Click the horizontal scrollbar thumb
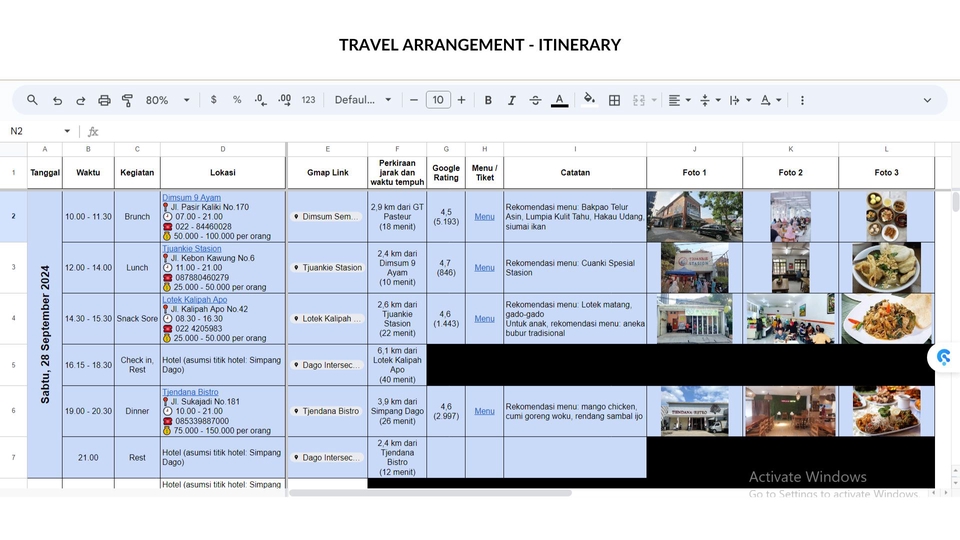Viewport: 960px width, 540px height. tap(430, 493)
